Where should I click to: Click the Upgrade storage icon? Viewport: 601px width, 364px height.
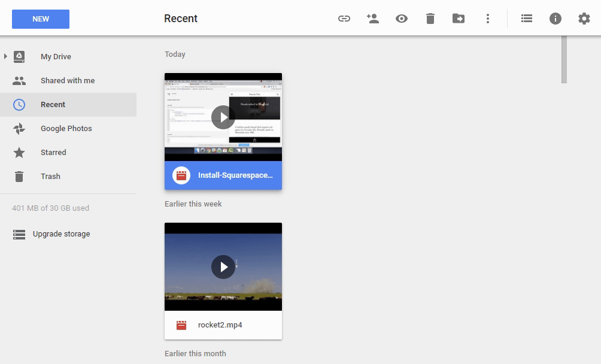pos(19,235)
